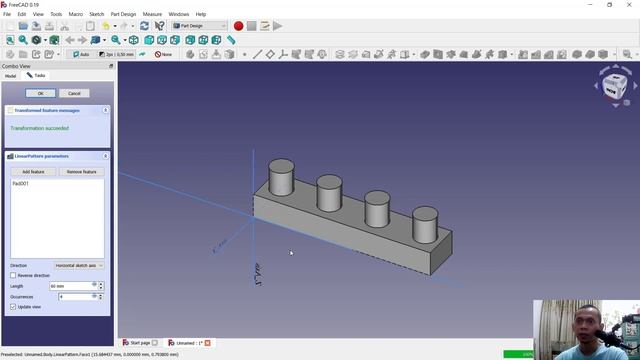640x360 pixels.
Task: Switch to the Start page tab
Action: point(140,343)
